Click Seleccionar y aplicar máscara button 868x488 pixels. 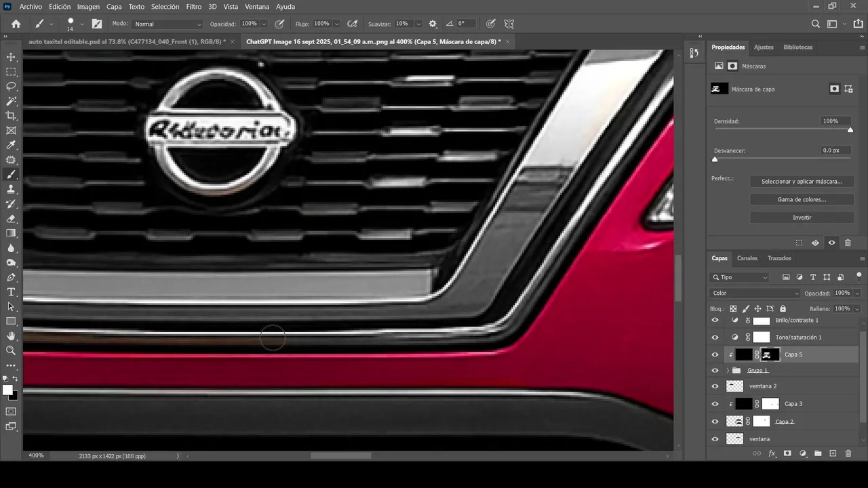click(802, 182)
